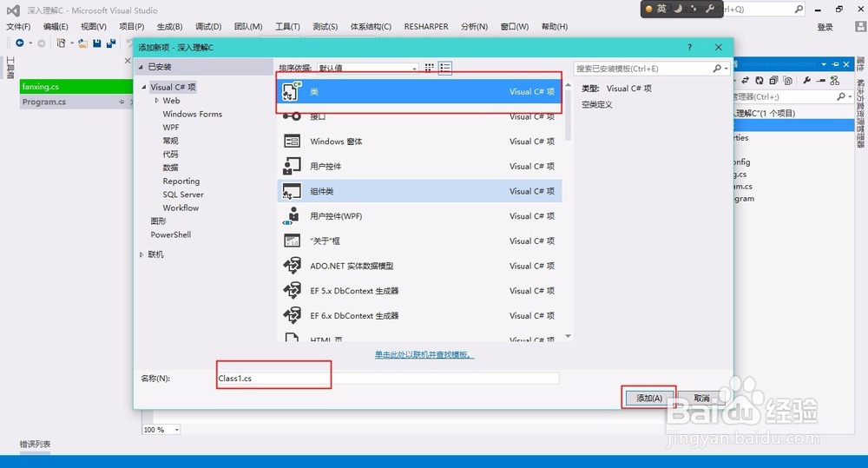This screenshot has width=868, height=468.
Task: Open the 文件(F) menu
Action: click(x=18, y=27)
